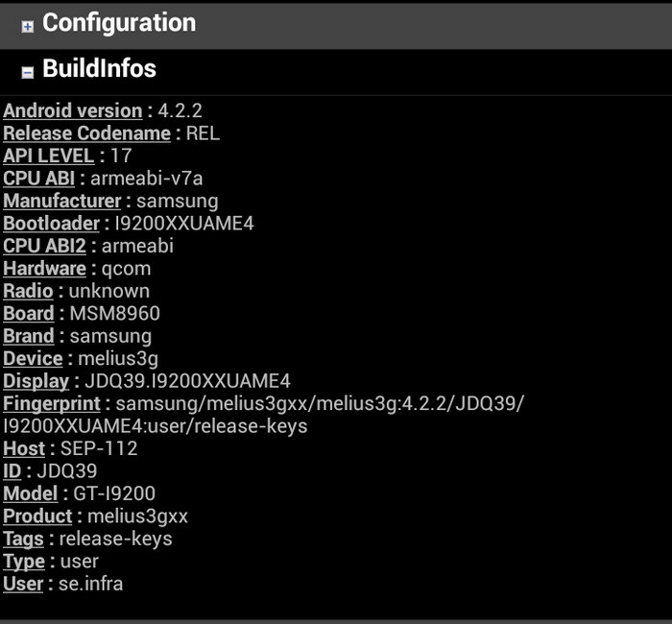This screenshot has height=624, width=672.
Task: Click the Hardware label
Action: (x=44, y=269)
